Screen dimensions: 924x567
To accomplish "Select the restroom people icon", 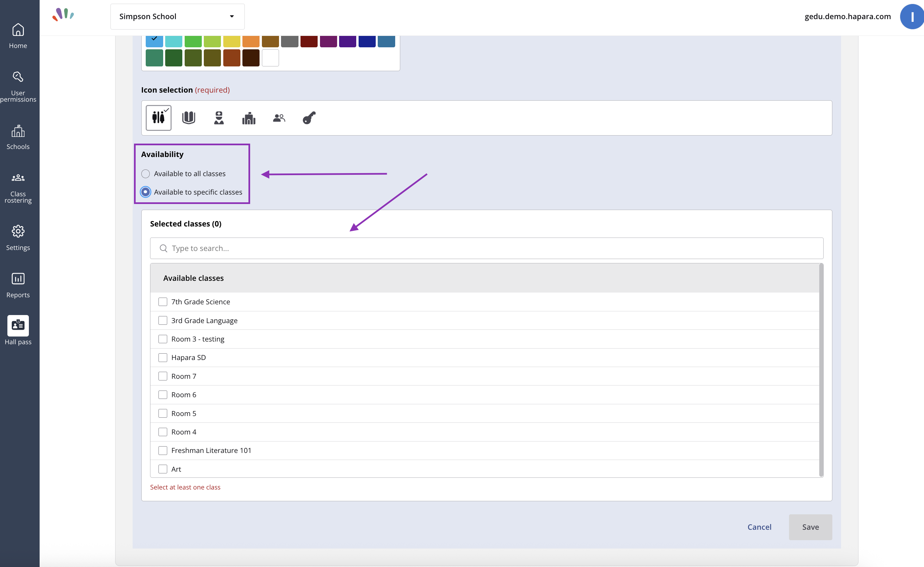I will 158,118.
